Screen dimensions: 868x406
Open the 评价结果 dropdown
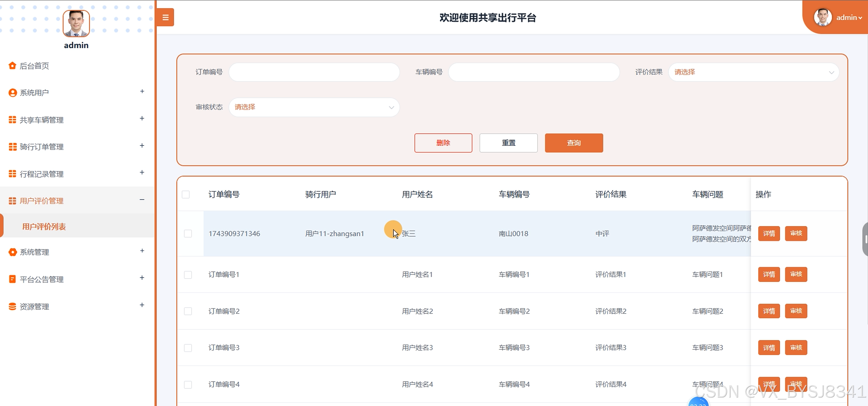click(x=753, y=72)
